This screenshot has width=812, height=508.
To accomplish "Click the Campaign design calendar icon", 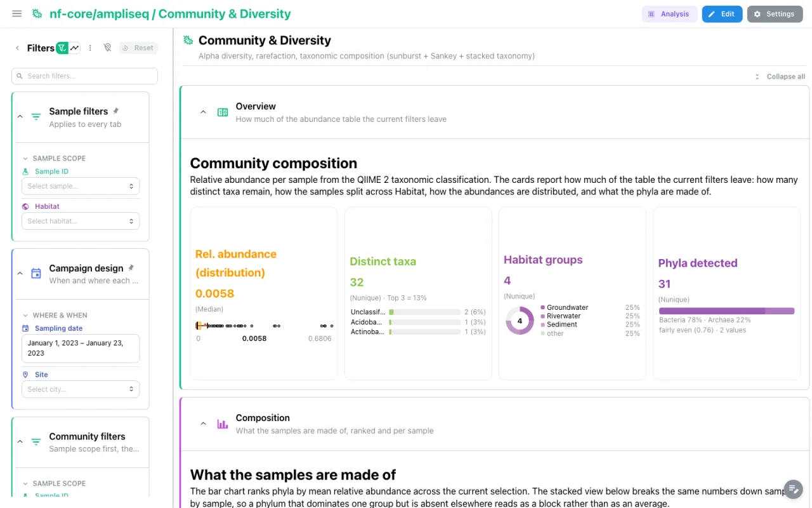I will [x=36, y=274].
